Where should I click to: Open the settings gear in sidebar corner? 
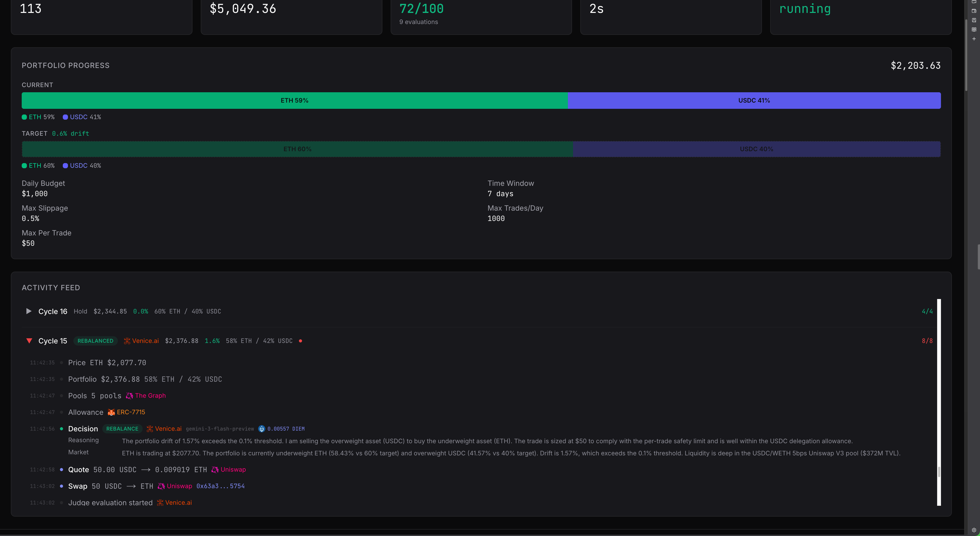point(974,530)
